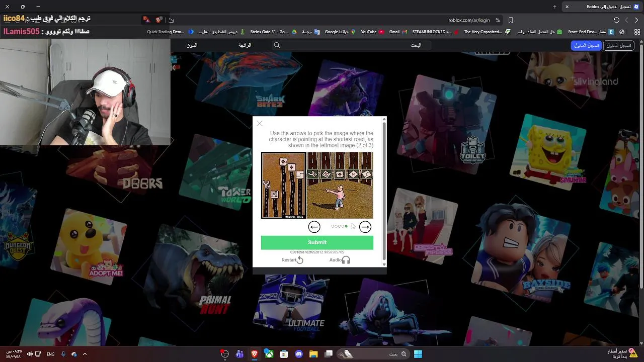Open a new browser tab with plus
The width and height of the screenshot is (644, 362).
point(554,7)
